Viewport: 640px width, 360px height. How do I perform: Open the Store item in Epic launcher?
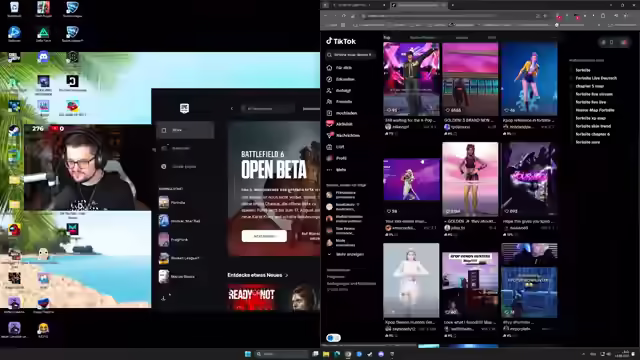[185, 130]
